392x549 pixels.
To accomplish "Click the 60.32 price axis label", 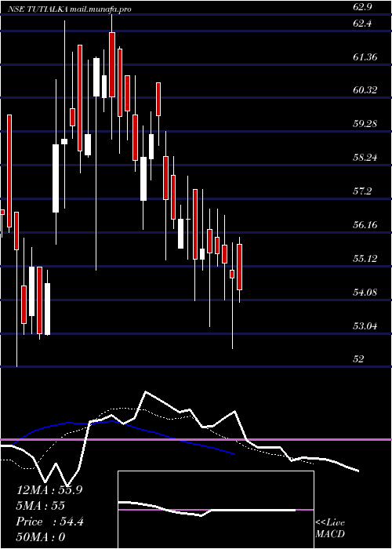I will point(365,90).
